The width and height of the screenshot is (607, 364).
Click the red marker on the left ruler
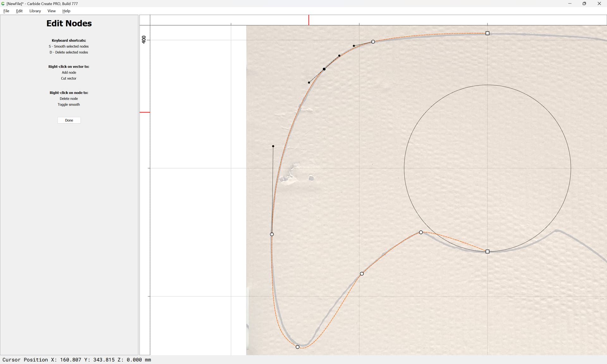point(145,112)
